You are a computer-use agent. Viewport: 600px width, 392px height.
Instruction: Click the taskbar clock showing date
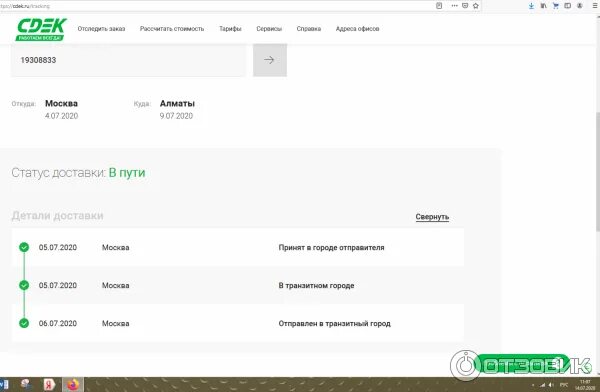click(584, 385)
